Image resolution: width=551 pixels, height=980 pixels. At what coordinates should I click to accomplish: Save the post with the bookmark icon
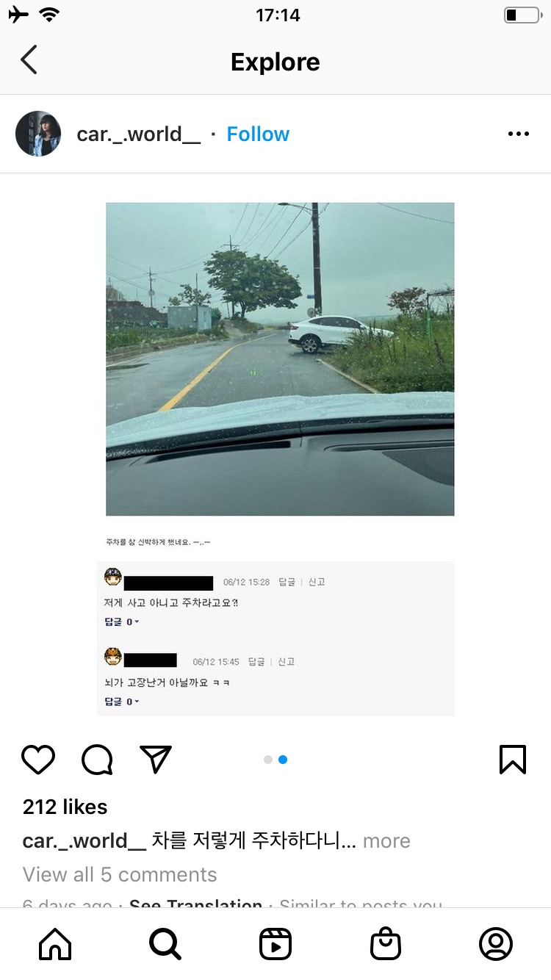click(x=512, y=760)
